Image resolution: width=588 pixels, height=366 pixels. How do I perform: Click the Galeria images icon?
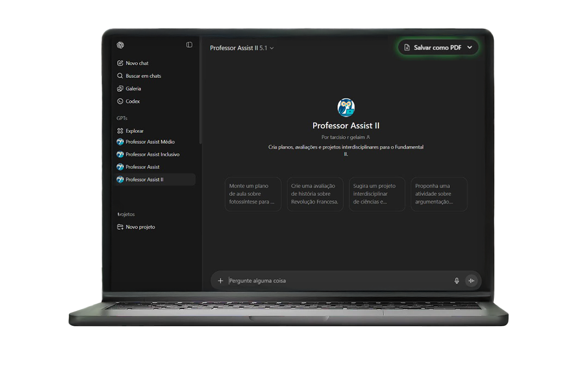point(120,88)
